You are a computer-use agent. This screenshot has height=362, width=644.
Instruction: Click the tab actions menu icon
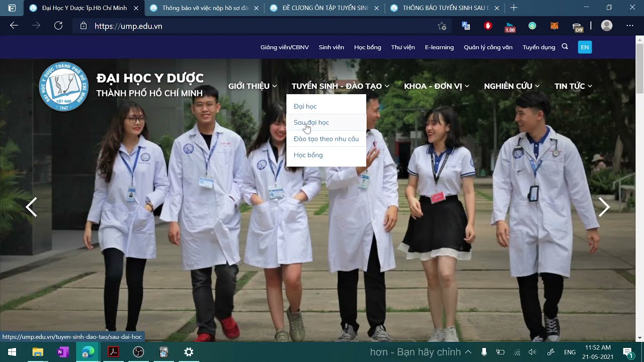(12, 8)
